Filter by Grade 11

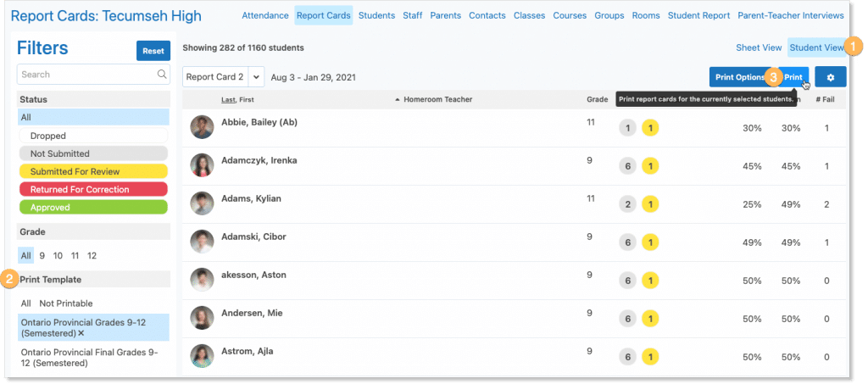point(75,256)
